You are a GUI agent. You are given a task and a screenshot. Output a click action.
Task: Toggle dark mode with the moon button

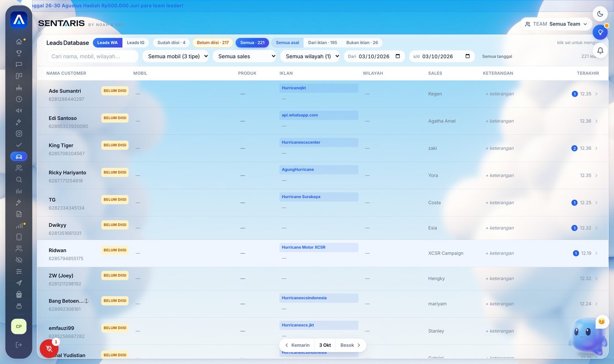click(x=600, y=14)
